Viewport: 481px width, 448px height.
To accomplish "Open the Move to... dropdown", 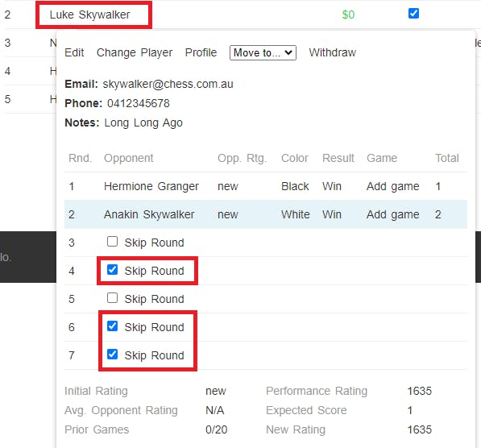I will pos(263,53).
